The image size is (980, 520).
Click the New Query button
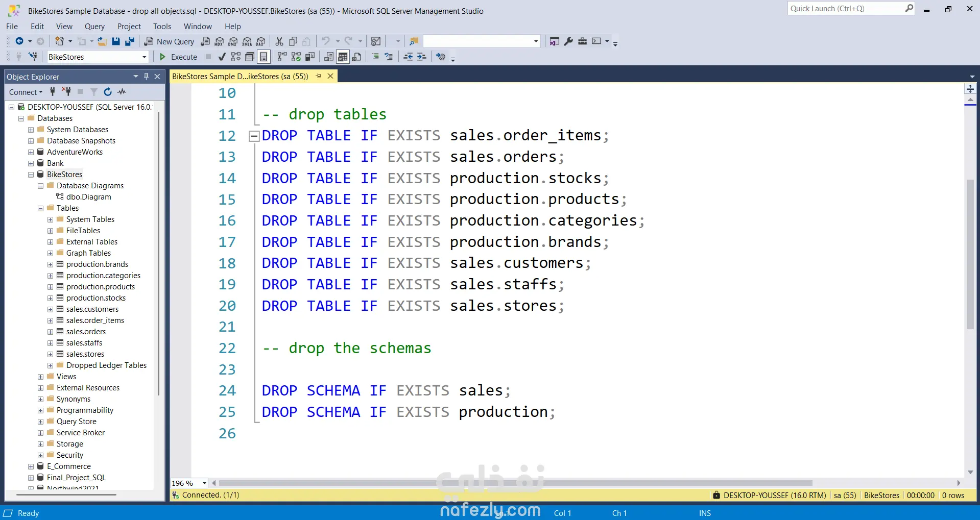tap(169, 41)
